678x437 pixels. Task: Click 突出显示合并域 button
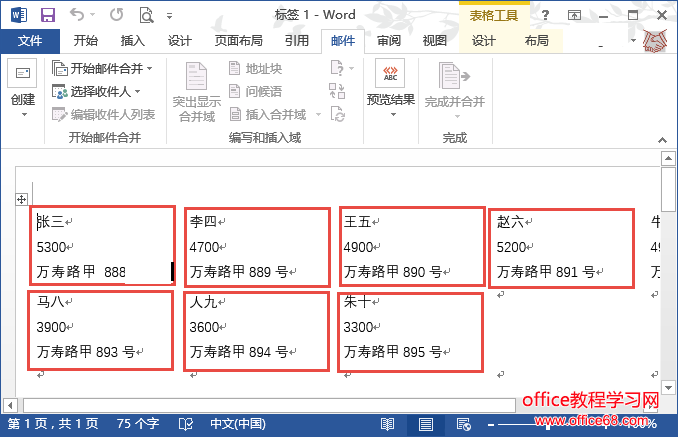coord(197,92)
